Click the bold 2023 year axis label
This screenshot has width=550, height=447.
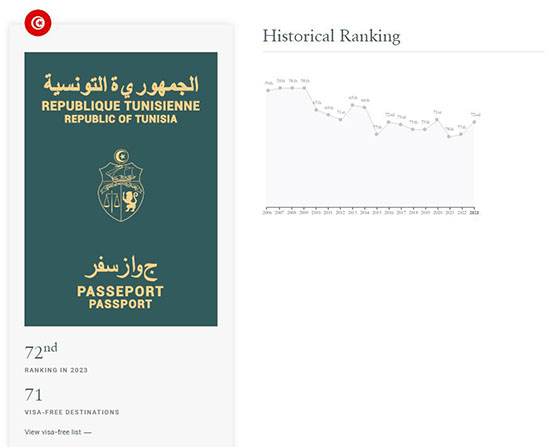pyautogui.click(x=474, y=213)
